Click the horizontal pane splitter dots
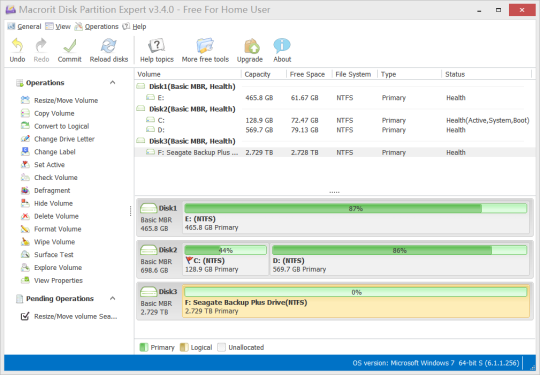Viewport: 540px width, 375px height. (x=334, y=192)
